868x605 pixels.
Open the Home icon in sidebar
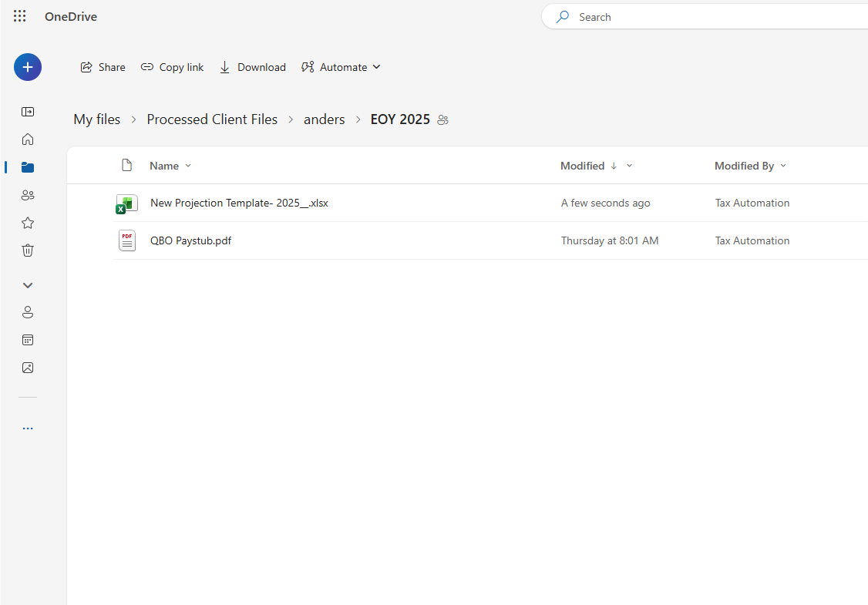pyautogui.click(x=28, y=139)
